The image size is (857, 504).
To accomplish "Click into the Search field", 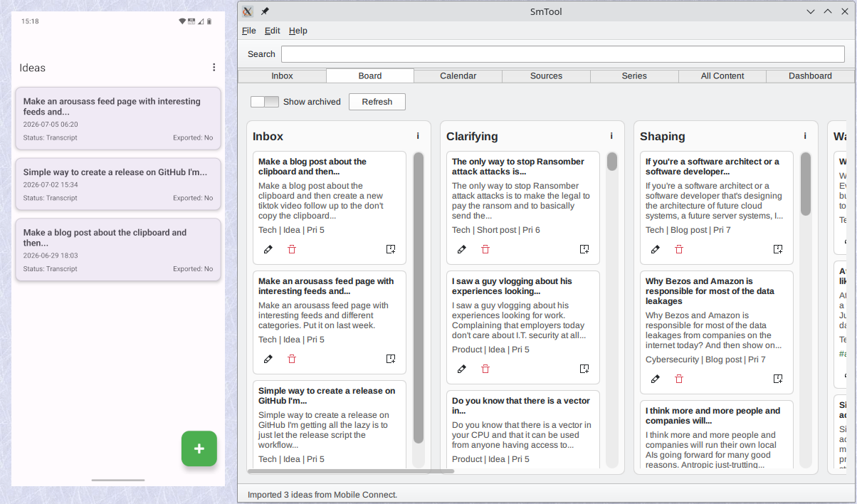I will coord(563,54).
